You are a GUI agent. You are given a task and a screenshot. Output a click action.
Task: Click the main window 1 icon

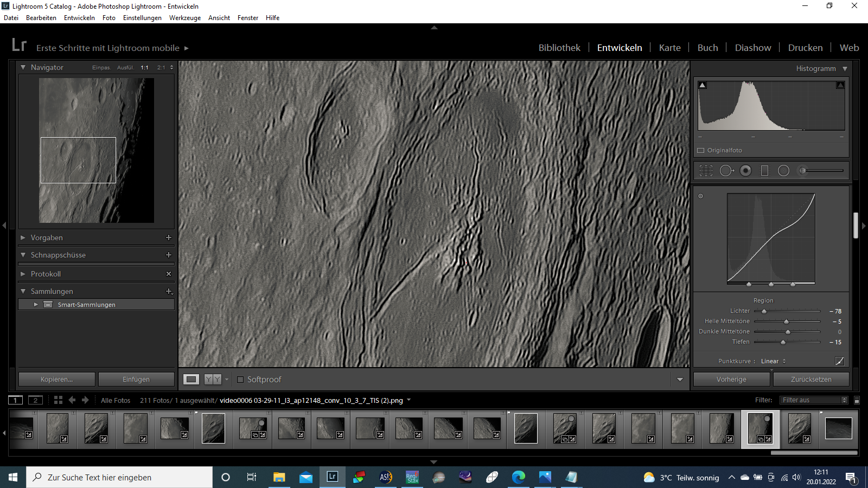pos(15,400)
